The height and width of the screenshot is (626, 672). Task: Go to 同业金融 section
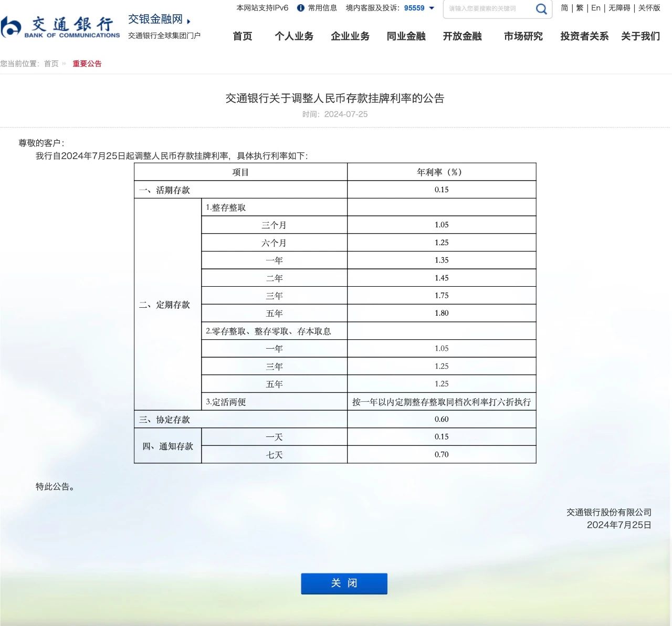coord(406,36)
